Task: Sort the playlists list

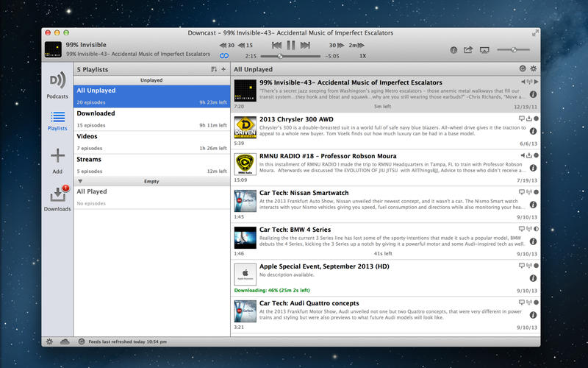Action: click(214, 69)
